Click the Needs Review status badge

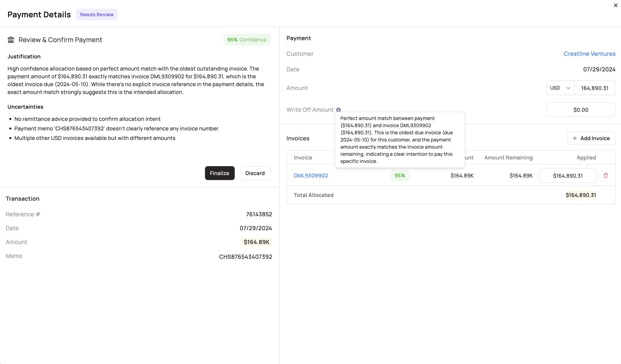point(97,15)
